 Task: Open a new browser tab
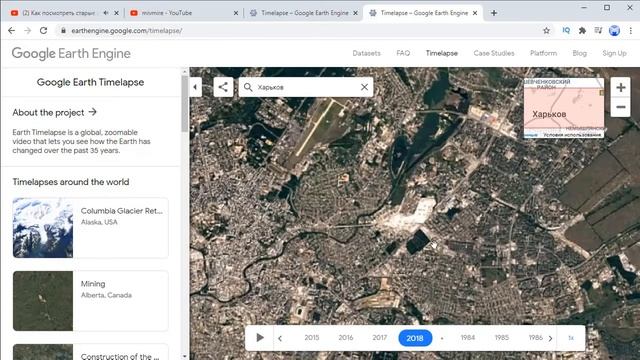coord(494,13)
